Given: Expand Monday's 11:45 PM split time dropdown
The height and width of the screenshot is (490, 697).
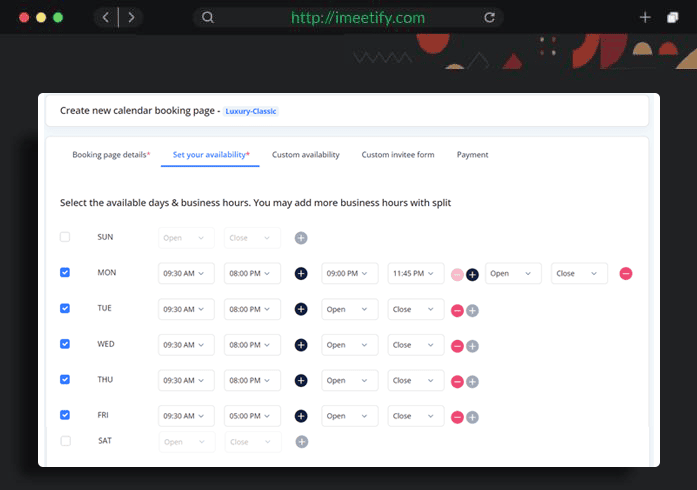Looking at the screenshot, I should [x=415, y=274].
